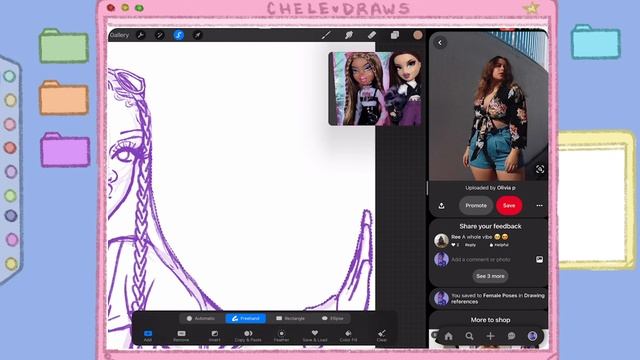Click the Bratz dolls reference thumbnail
The height and width of the screenshot is (360, 640).
point(376,89)
